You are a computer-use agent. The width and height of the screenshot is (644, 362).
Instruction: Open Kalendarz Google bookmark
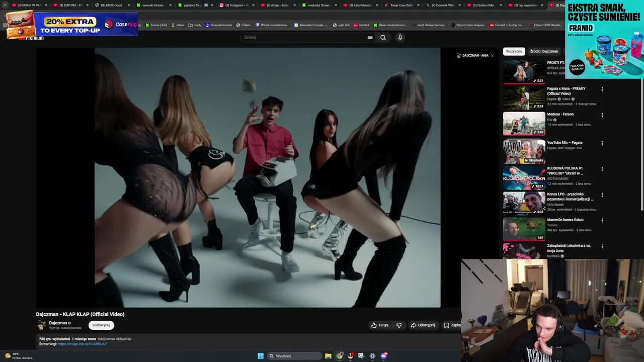310,25
